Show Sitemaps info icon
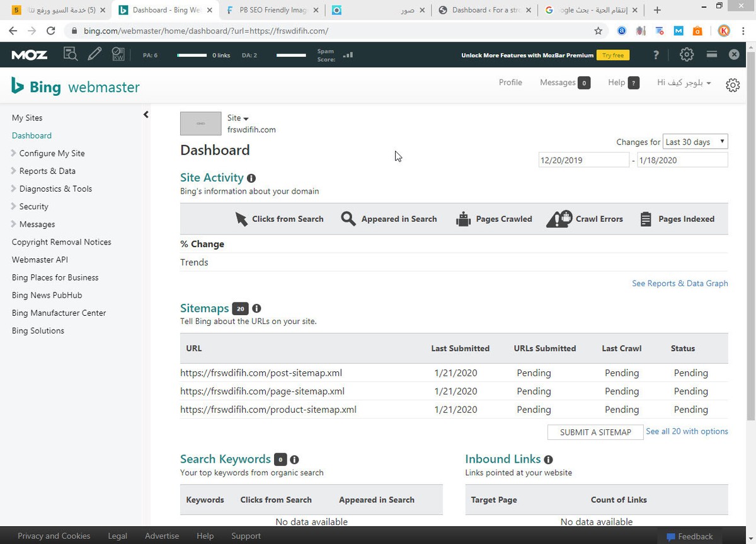The height and width of the screenshot is (544, 756). (256, 309)
